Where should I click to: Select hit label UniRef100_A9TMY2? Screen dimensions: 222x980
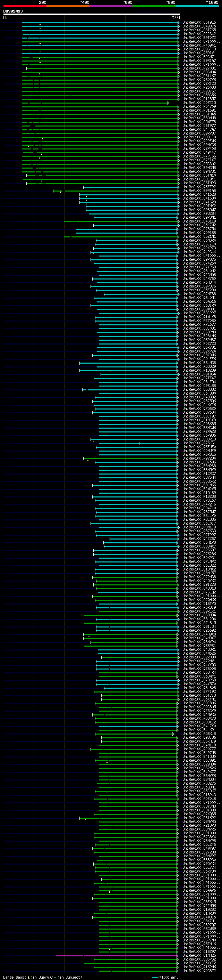tap(199, 206)
